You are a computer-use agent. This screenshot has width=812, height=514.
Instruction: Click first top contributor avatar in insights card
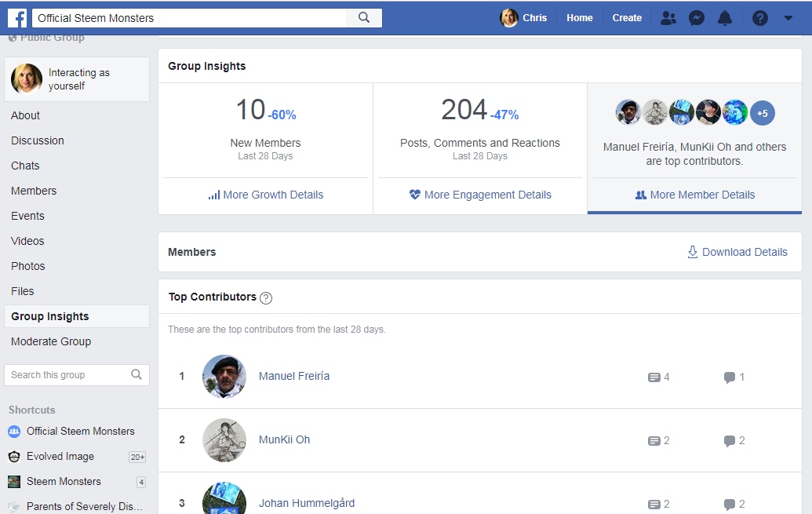[628, 112]
